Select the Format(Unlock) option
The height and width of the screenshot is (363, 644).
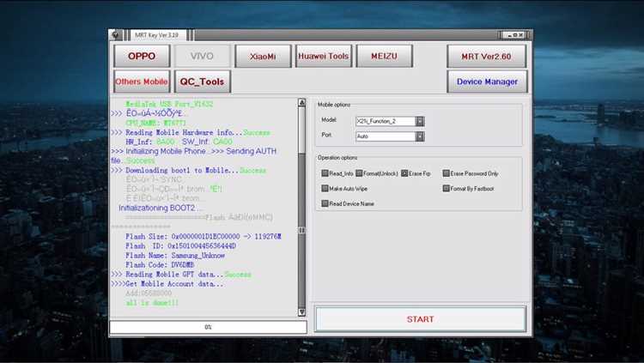(x=360, y=173)
